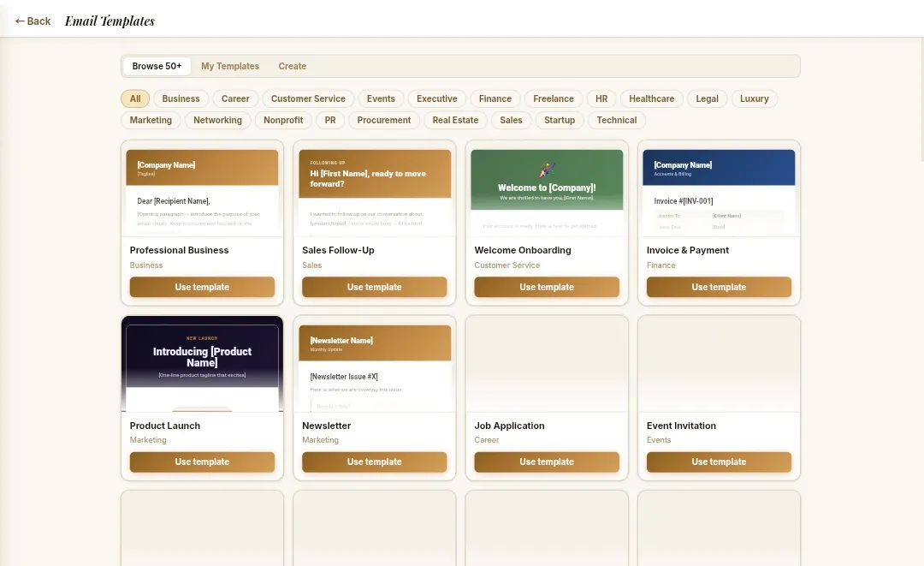The width and height of the screenshot is (924, 566).
Task: Click the Welcome Onboarding title text
Action: coord(523,250)
